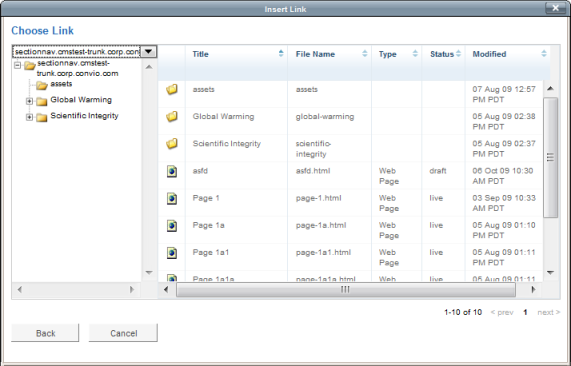
Task: Click the assets folder icon in the tree
Action: tap(42, 85)
